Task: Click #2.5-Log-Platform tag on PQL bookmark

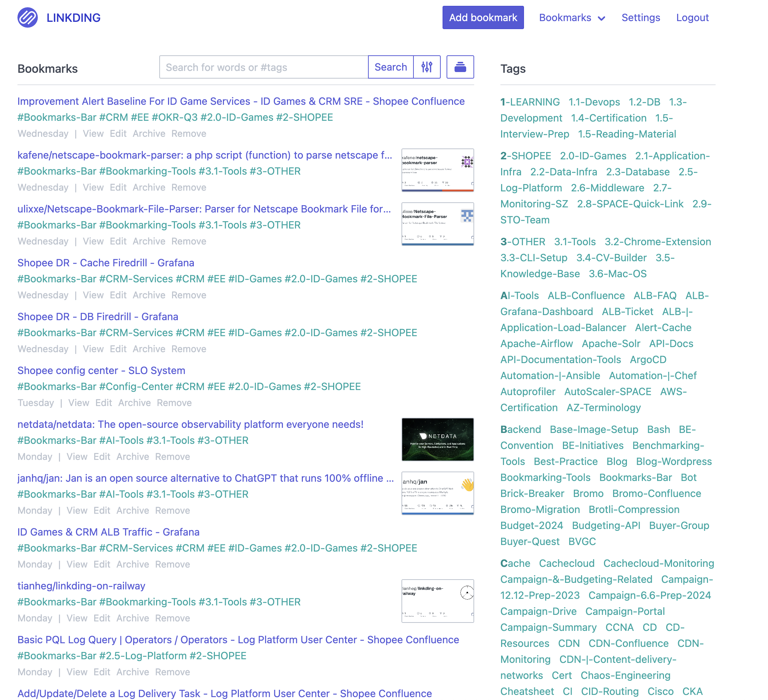Action: (143, 656)
